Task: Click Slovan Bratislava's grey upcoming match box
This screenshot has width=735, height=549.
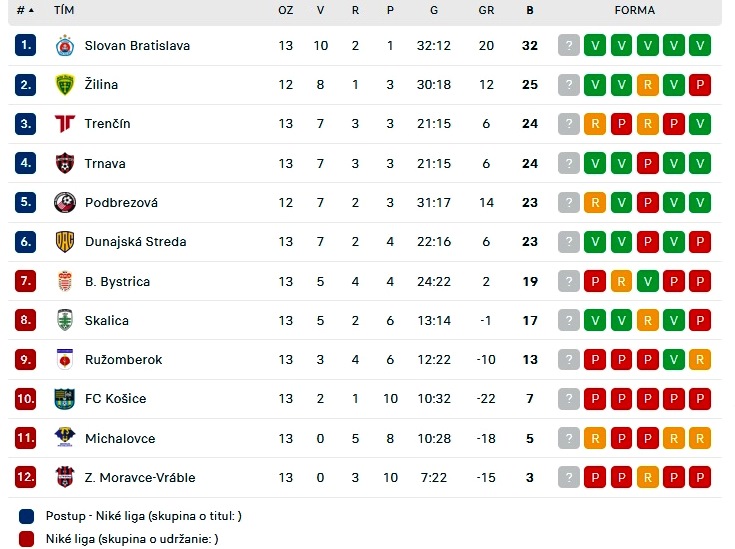Action: 569,45
